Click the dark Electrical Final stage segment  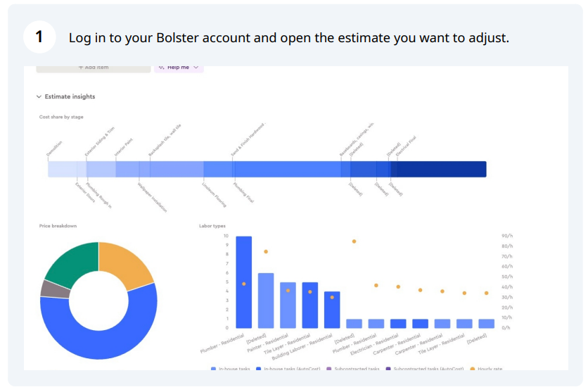(442, 169)
